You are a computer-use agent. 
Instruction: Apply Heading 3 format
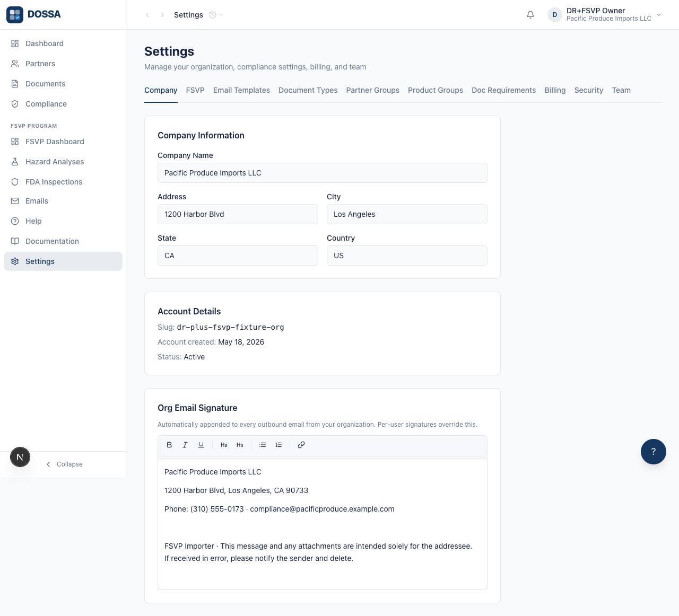click(x=240, y=445)
